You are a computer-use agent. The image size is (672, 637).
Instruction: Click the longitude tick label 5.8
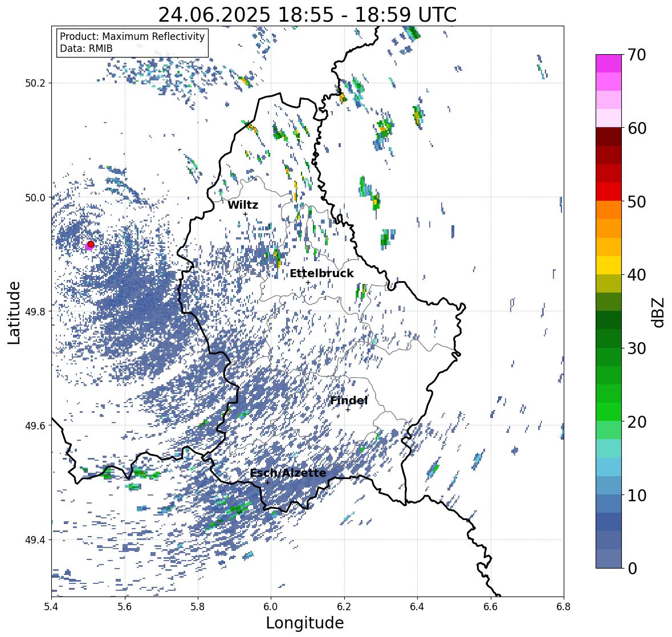[x=198, y=607]
